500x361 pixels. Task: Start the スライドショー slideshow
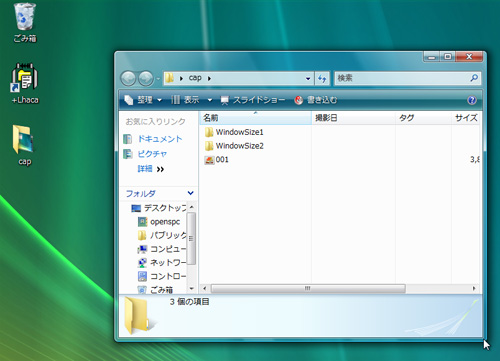point(253,100)
